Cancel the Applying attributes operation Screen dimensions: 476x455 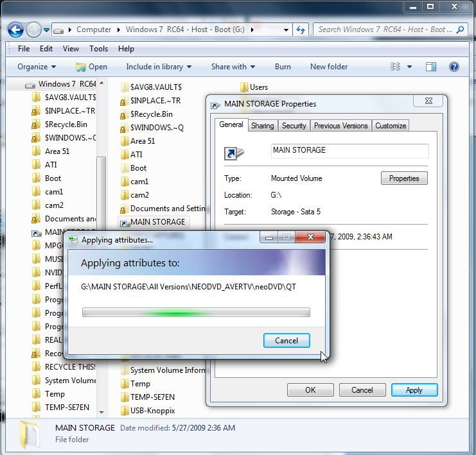click(286, 340)
